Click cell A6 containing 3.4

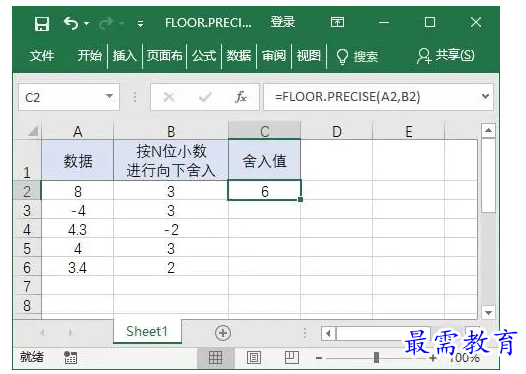(77, 268)
